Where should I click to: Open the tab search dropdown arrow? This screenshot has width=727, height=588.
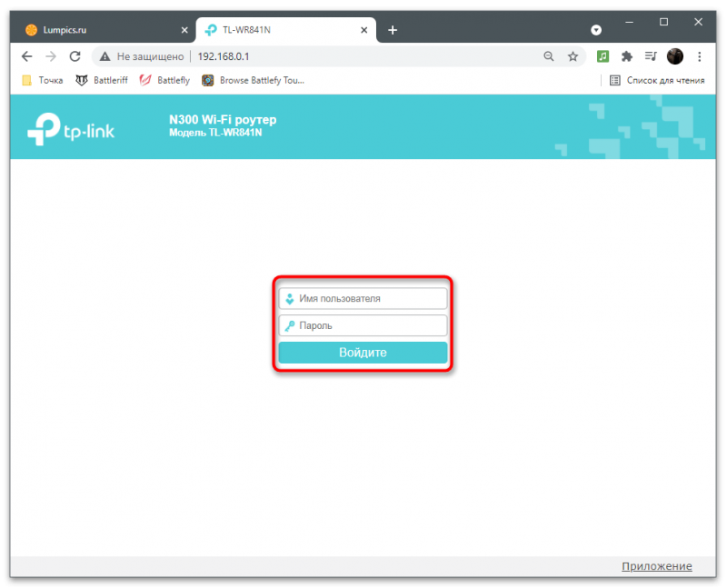[x=596, y=30]
